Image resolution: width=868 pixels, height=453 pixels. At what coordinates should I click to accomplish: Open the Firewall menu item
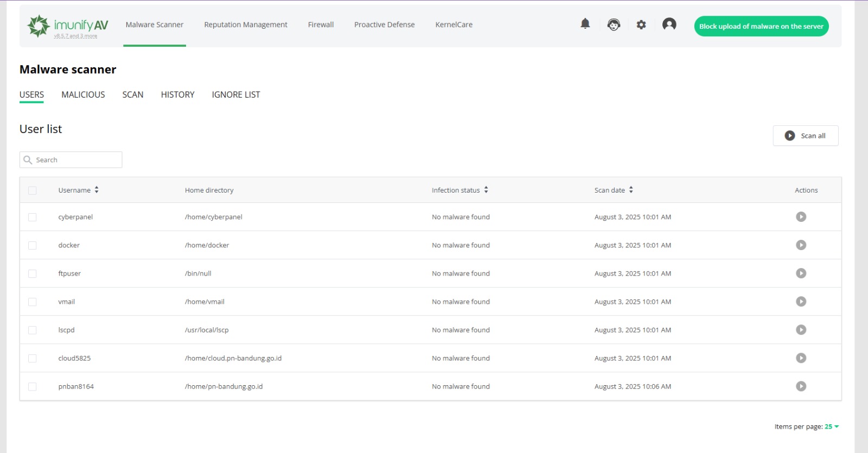point(321,25)
